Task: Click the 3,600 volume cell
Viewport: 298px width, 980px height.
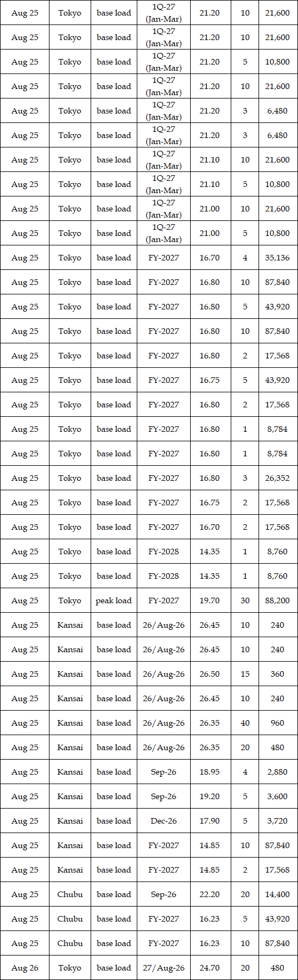Action: coord(277,796)
